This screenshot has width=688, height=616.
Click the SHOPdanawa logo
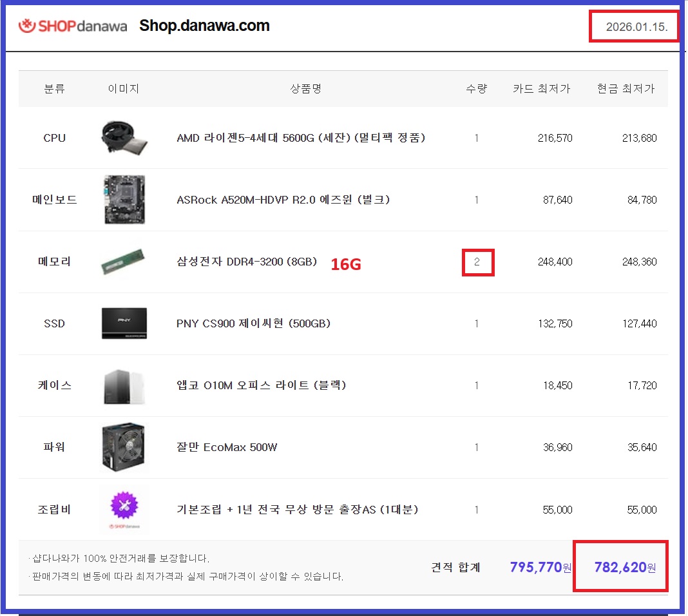click(73, 26)
